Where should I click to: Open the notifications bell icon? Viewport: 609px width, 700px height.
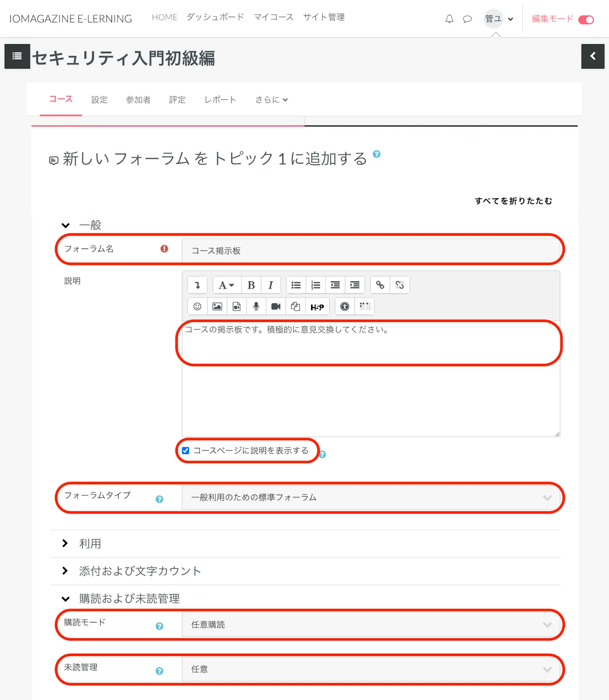(449, 19)
